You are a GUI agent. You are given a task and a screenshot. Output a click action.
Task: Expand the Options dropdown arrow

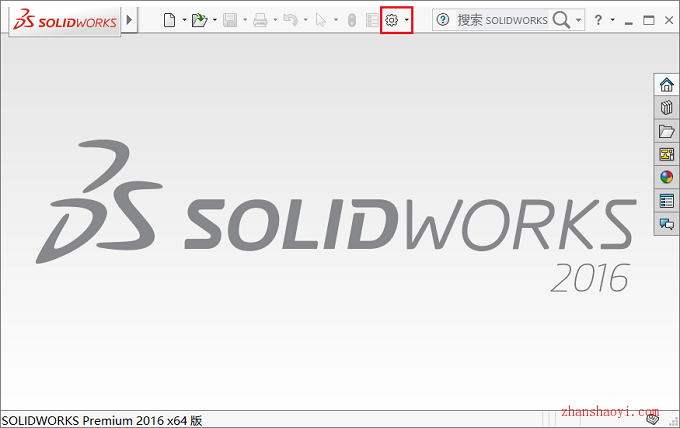[x=407, y=20]
